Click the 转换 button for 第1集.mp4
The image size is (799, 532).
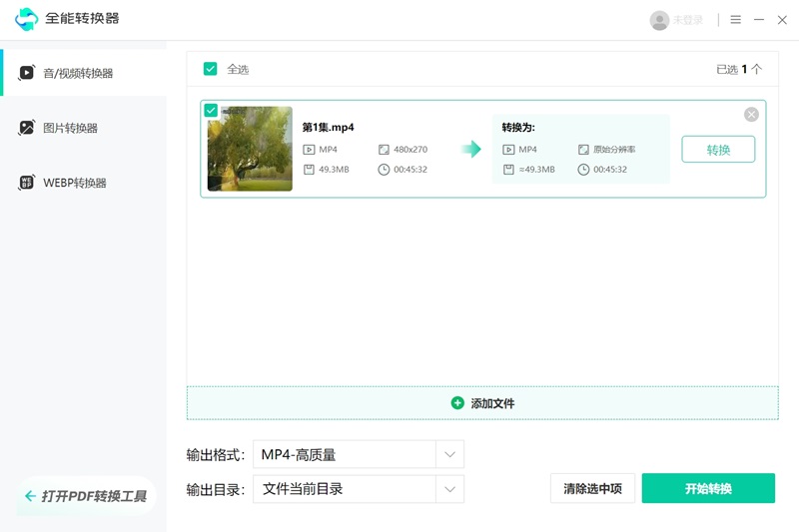click(x=718, y=150)
